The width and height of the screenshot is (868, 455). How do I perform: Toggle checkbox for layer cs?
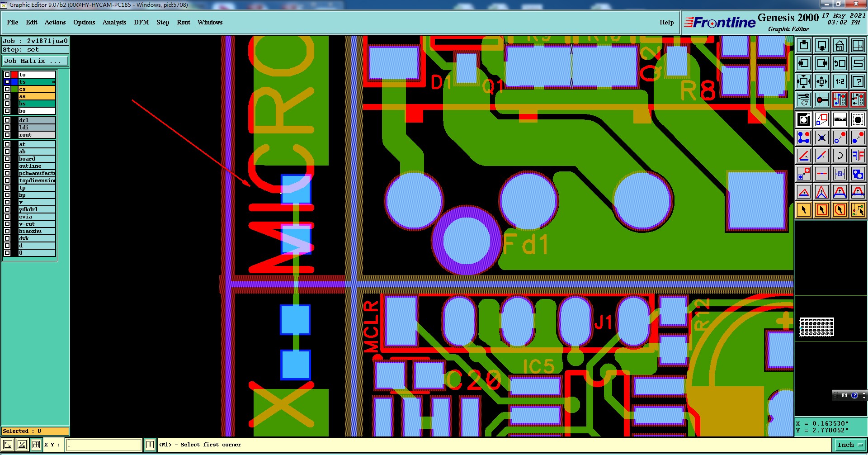pyautogui.click(x=7, y=89)
